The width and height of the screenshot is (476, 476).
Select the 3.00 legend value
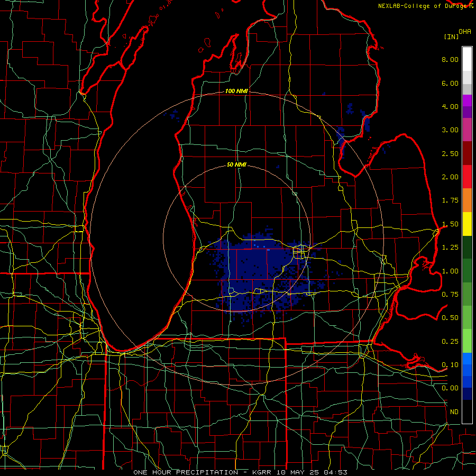click(450, 130)
